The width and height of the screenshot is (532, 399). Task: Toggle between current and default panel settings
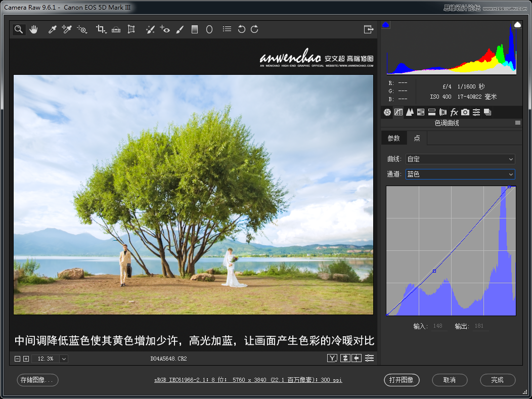point(369,358)
